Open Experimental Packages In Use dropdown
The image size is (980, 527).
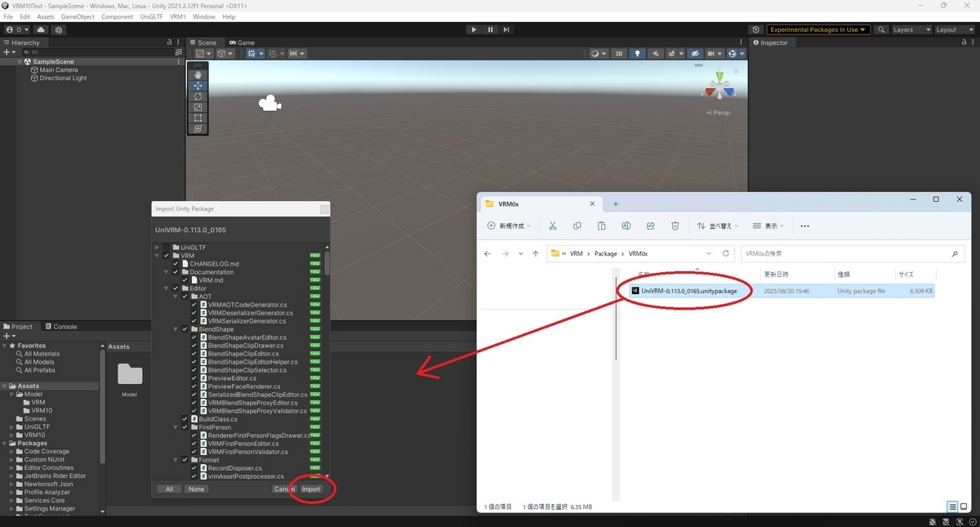(x=817, y=29)
